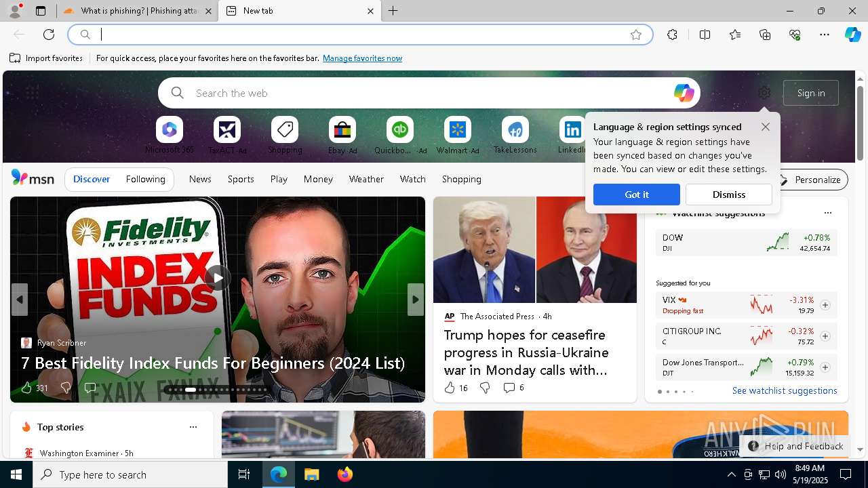Add VIX to watchlist
This screenshot has width=868, height=488.
click(x=825, y=305)
